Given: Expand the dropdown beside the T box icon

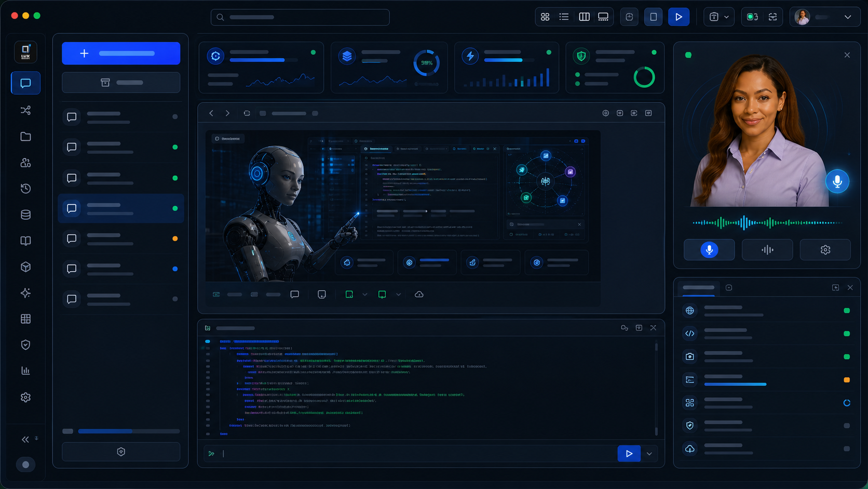Looking at the screenshot, I should pyautogui.click(x=726, y=17).
